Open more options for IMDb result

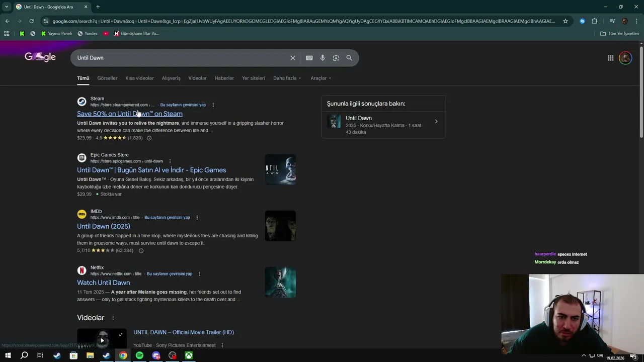[x=197, y=218]
